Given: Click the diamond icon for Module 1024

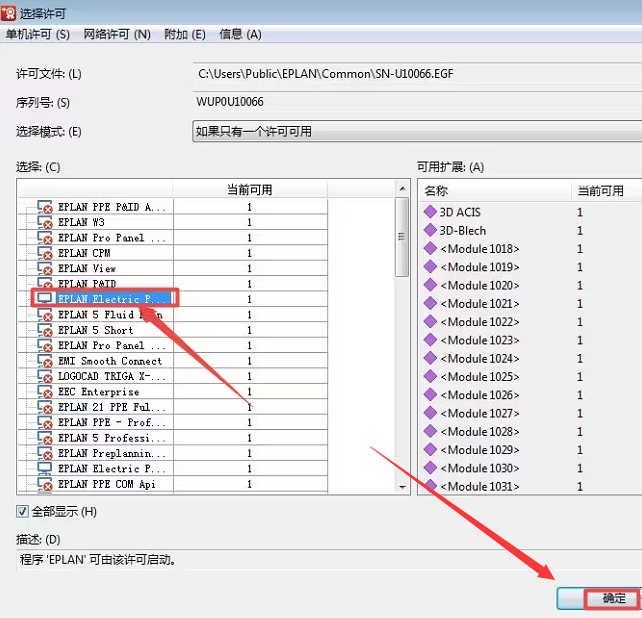Looking at the screenshot, I should tap(430, 358).
